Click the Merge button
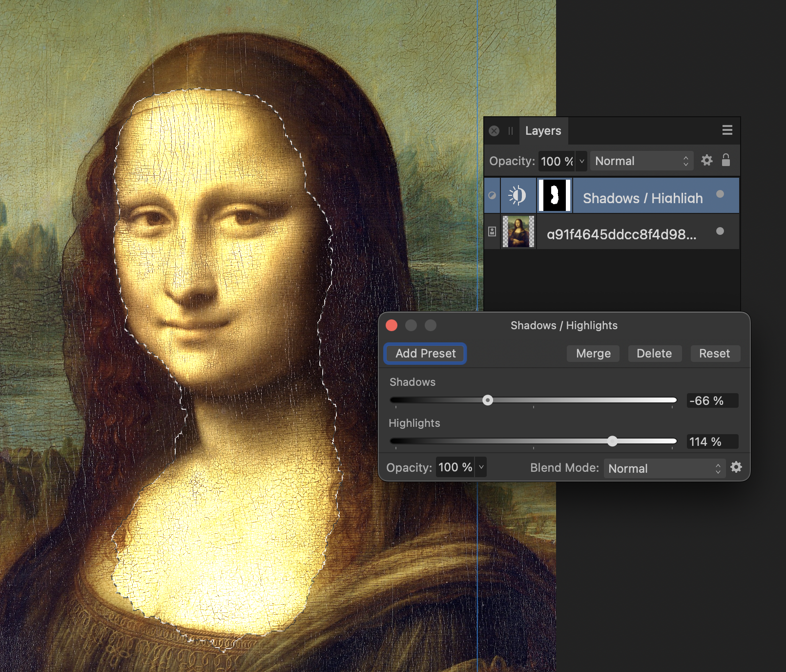786x672 pixels. coord(593,354)
